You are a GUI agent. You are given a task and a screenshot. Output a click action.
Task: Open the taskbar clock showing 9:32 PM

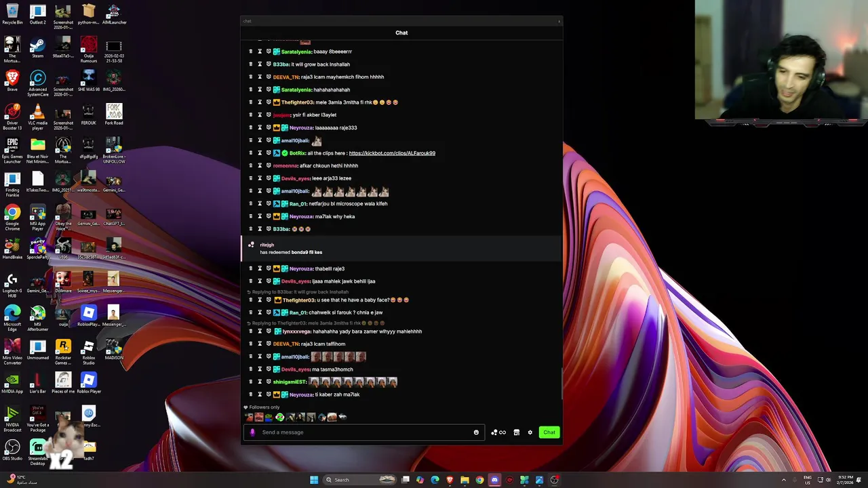click(x=845, y=480)
